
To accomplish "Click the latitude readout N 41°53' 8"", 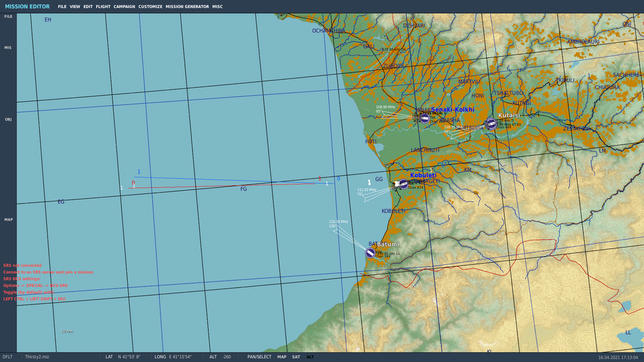I will click(129, 357).
